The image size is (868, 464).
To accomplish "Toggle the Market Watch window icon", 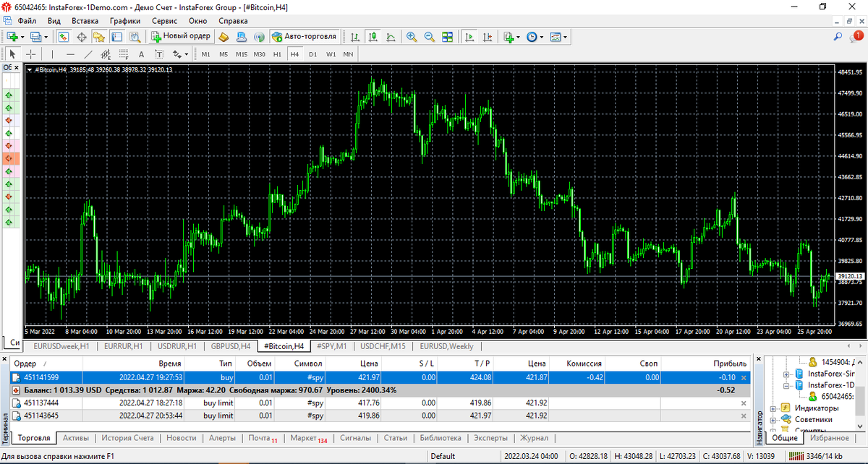I will pos(64,36).
